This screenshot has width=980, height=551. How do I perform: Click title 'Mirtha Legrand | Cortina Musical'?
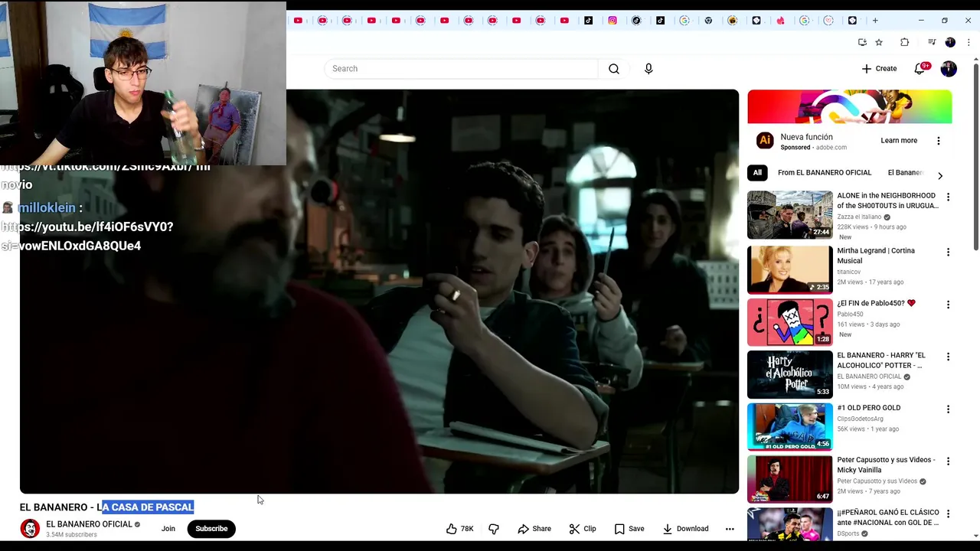876,256
